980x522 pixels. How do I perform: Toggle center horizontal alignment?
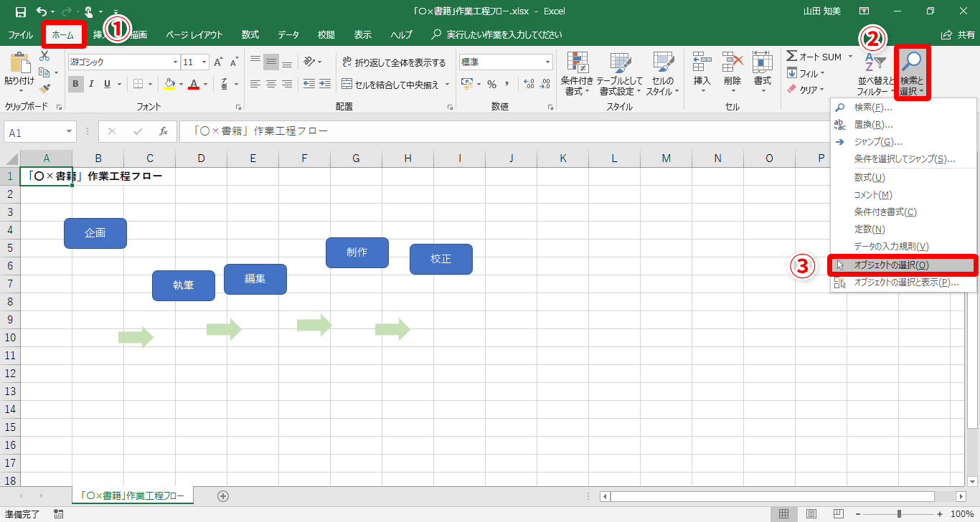pos(271,84)
